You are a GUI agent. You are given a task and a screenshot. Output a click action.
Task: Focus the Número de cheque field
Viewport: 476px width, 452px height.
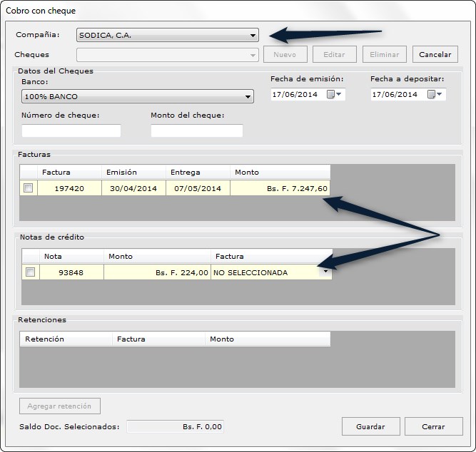coord(71,130)
